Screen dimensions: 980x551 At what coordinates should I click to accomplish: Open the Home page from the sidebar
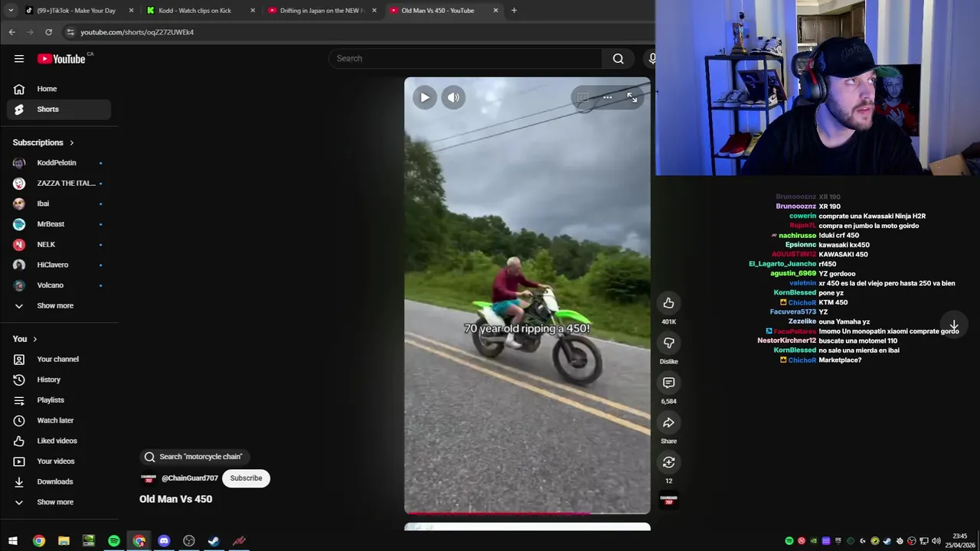pos(59,89)
